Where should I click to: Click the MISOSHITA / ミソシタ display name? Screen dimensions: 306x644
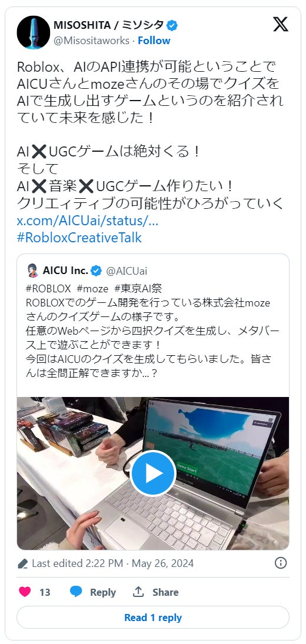(109, 25)
